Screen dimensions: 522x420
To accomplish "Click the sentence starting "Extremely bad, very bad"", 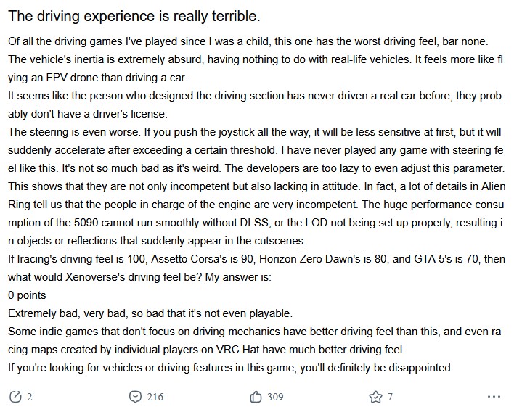I will (150, 313).
